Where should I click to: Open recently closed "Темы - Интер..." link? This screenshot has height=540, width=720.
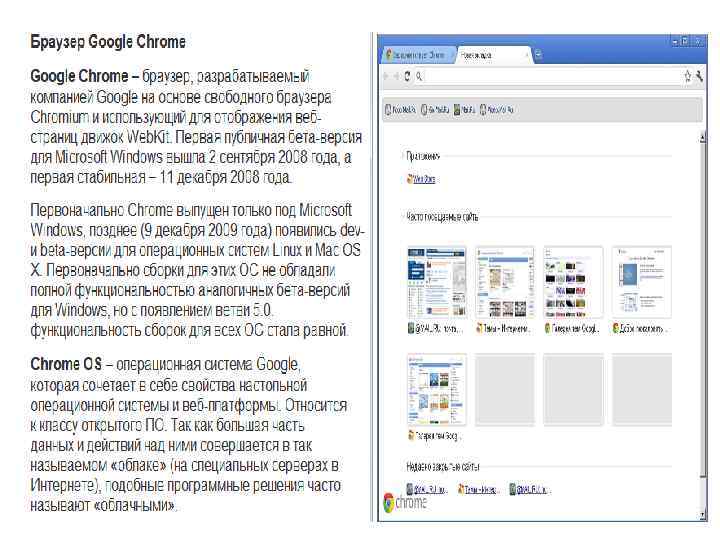click(478, 490)
